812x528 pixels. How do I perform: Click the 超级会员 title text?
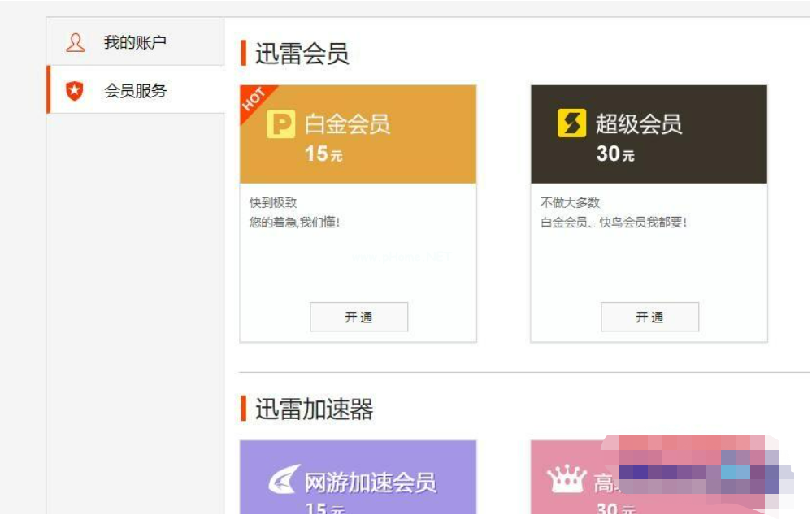(638, 124)
